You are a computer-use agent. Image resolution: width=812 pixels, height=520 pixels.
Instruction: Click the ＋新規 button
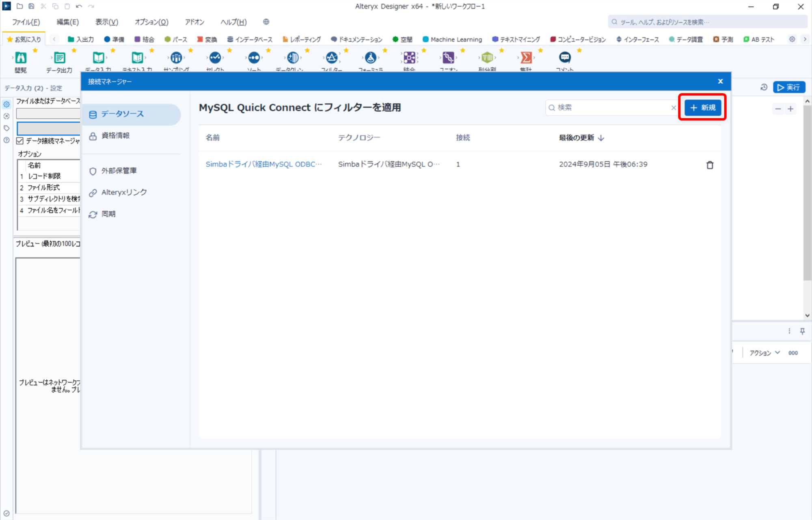[x=703, y=108]
